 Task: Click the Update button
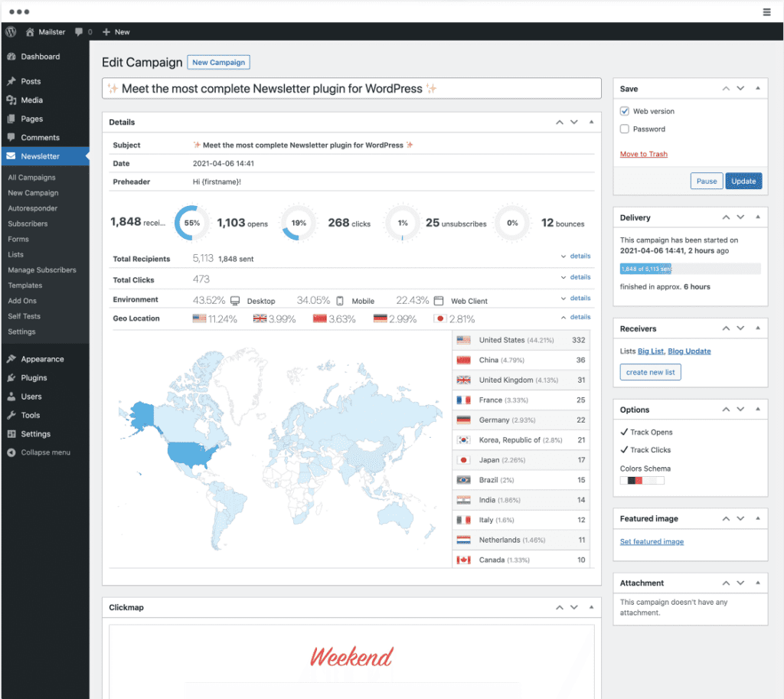point(743,181)
